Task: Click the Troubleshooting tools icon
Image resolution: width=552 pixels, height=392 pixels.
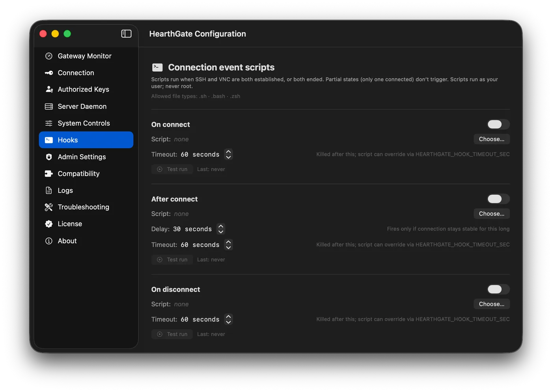Action: (49, 207)
